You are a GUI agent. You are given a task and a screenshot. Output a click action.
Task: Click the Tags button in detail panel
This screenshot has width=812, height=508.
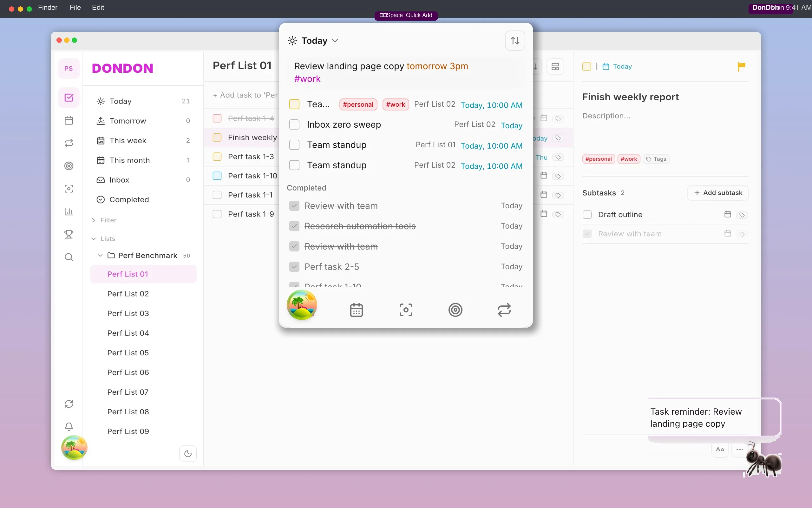tap(656, 159)
